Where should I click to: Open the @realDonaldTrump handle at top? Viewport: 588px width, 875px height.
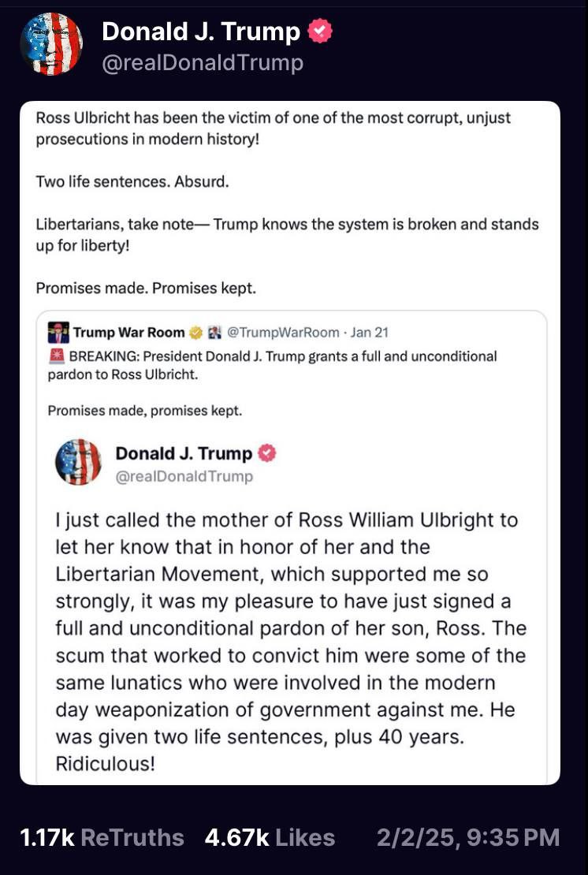(203, 63)
